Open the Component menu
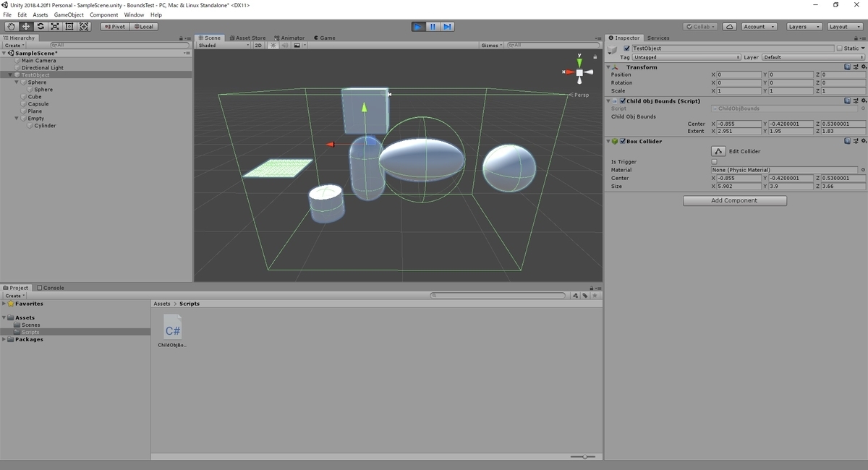Image resolution: width=868 pixels, height=470 pixels. point(103,14)
